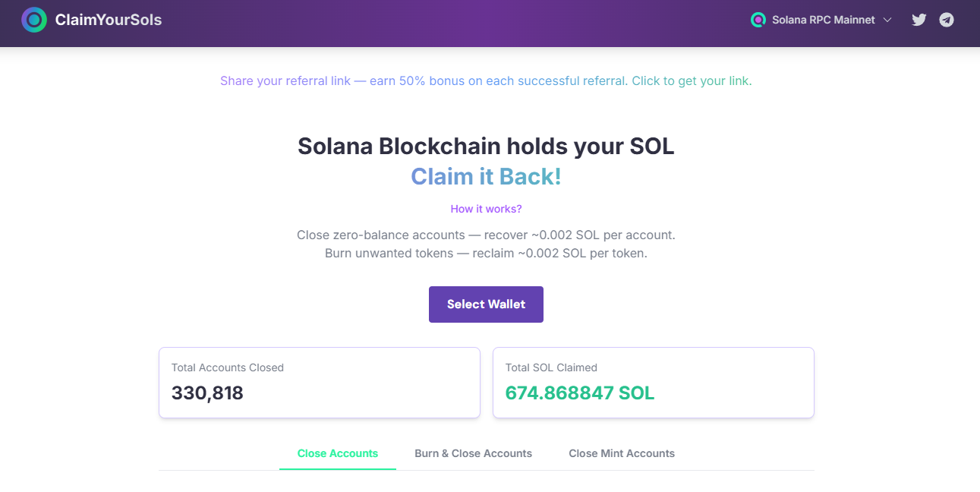Expand the chevron arrow beside Solana RPC Mainnet
The image size is (980, 492).
(x=887, y=20)
